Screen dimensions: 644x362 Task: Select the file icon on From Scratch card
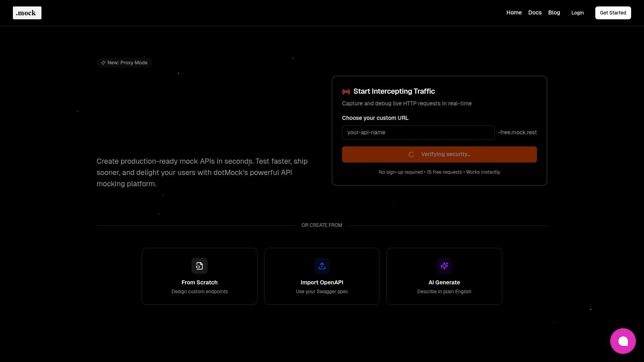click(200, 266)
